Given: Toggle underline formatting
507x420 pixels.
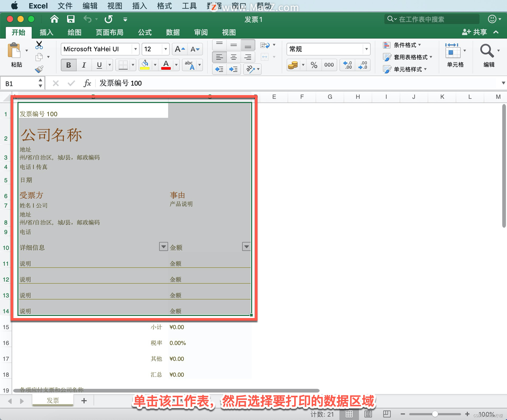Looking at the screenshot, I should point(99,65).
